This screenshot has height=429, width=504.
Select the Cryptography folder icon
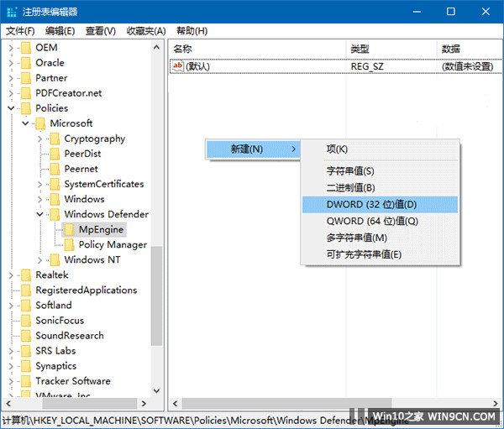tap(55, 139)
